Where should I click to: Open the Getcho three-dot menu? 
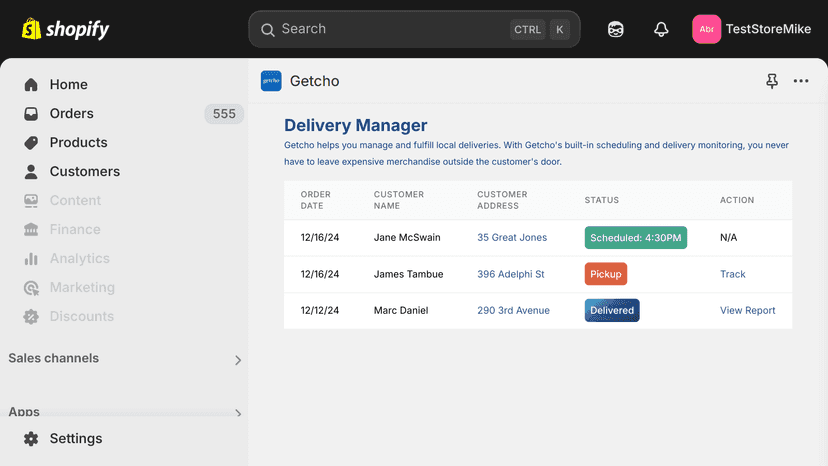click(x=801, y=81)
